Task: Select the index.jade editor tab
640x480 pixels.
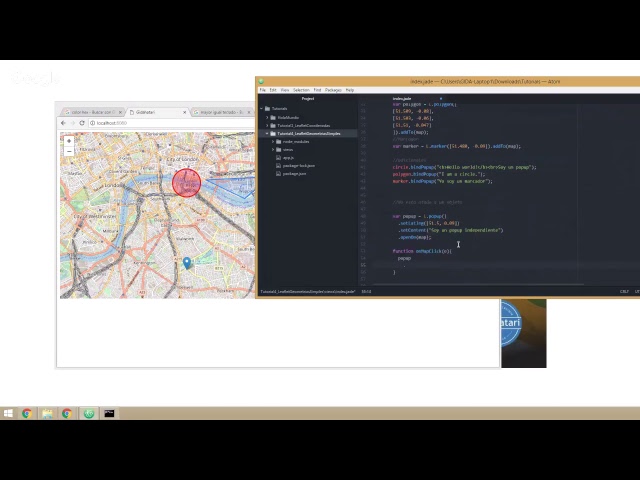Action: (402, 98)
